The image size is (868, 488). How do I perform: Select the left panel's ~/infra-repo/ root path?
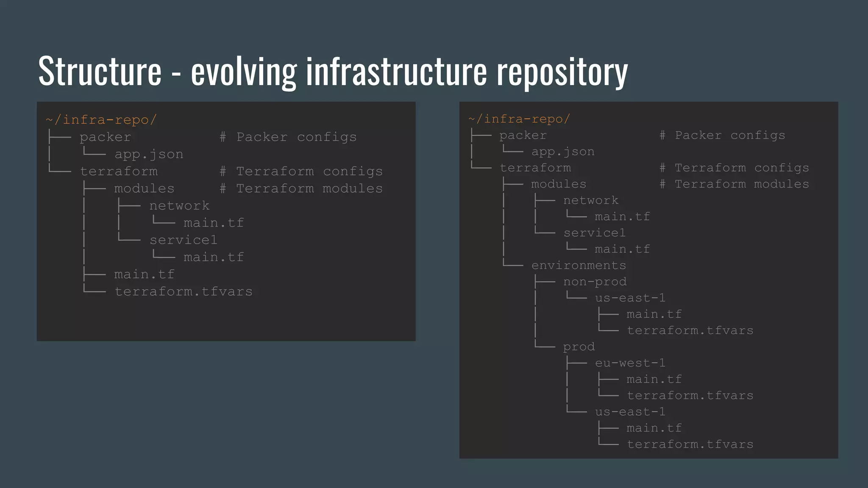coord(101,120)
